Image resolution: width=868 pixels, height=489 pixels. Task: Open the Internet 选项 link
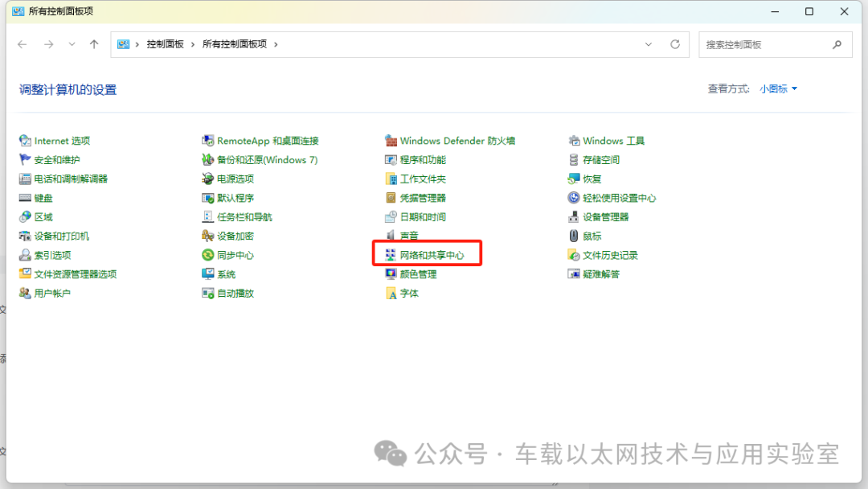coord(62,141)
